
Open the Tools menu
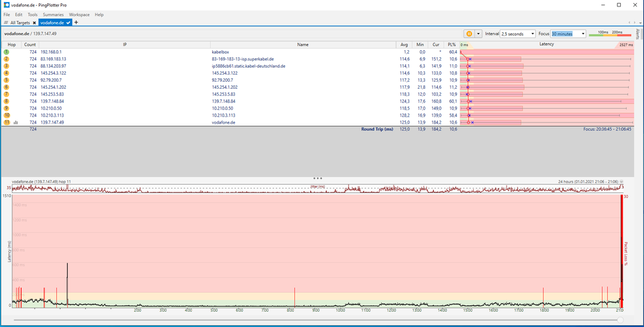pos(32,14)
